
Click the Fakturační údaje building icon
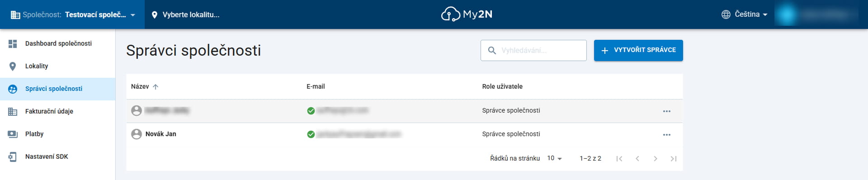pyautogui.click(x=13, y=111)
